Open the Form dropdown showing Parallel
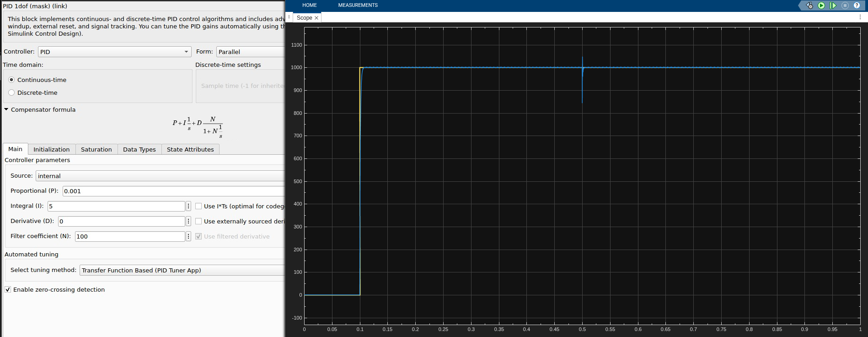 point(250,52)
